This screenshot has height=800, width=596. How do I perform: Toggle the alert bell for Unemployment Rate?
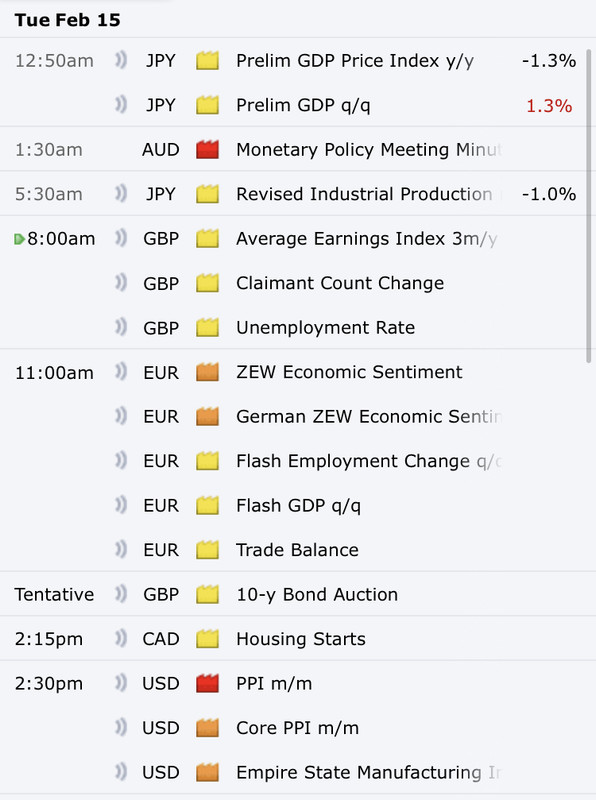coord(120,327)
